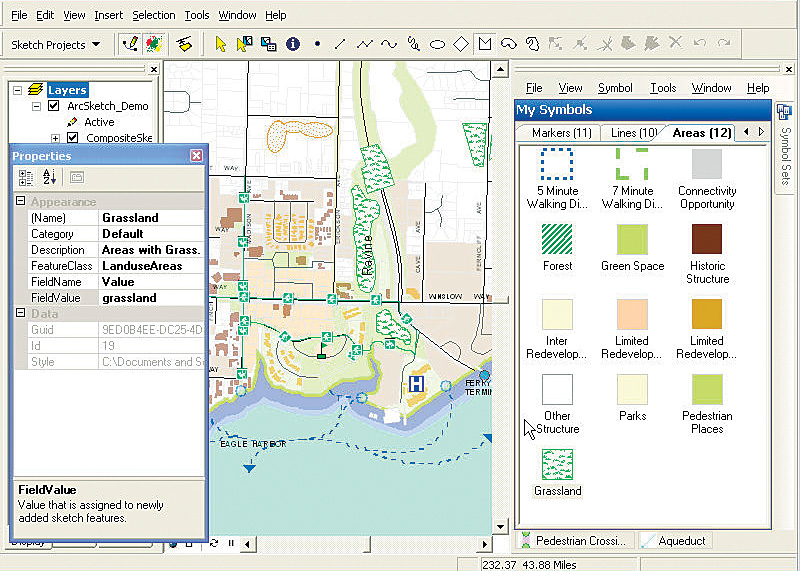800x571 pixels.
Task: Switch to the Markers (11) tab
Action: (561, 133)
